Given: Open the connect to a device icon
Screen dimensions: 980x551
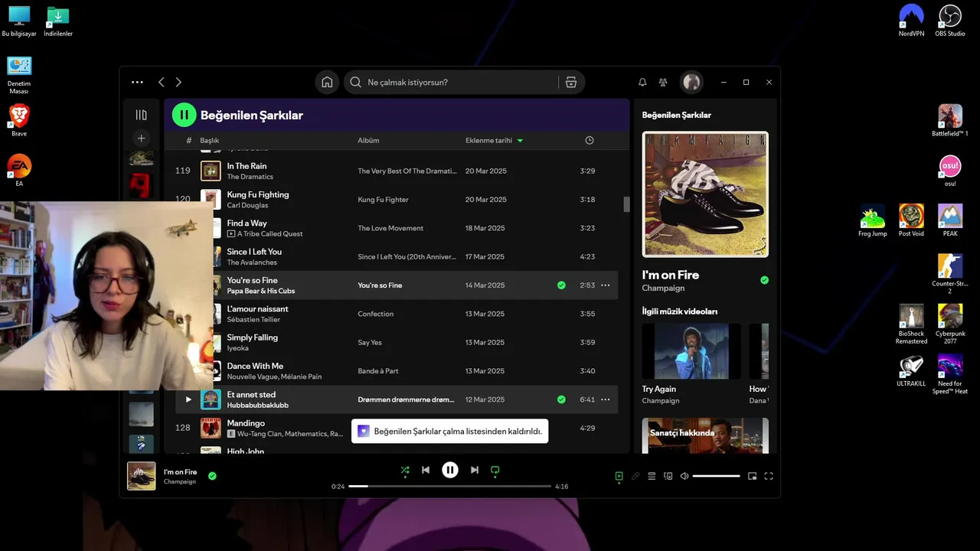Looking at the screenshot, I should pyautogui.click(x=668, y=476).
